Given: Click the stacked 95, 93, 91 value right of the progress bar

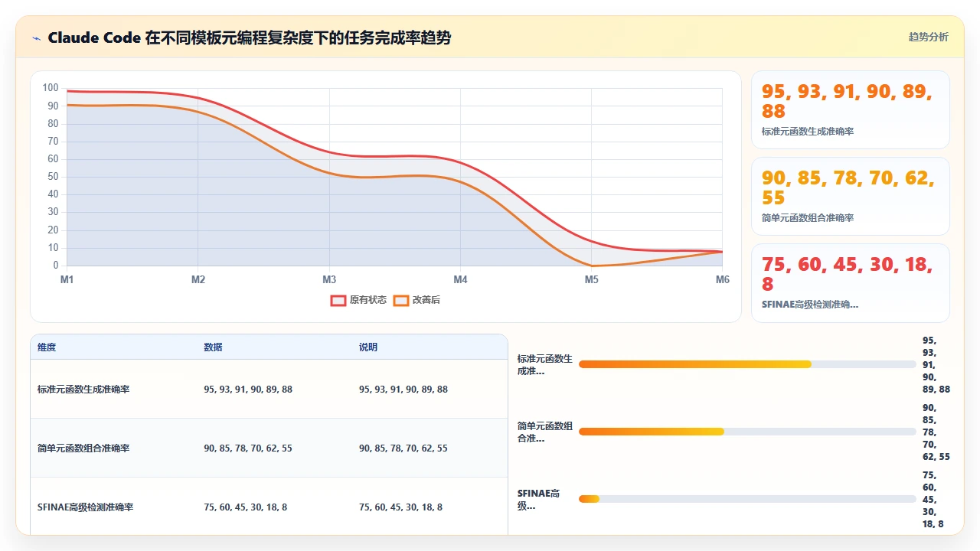Looking at the screenshot, I should (x=936, y=365).
